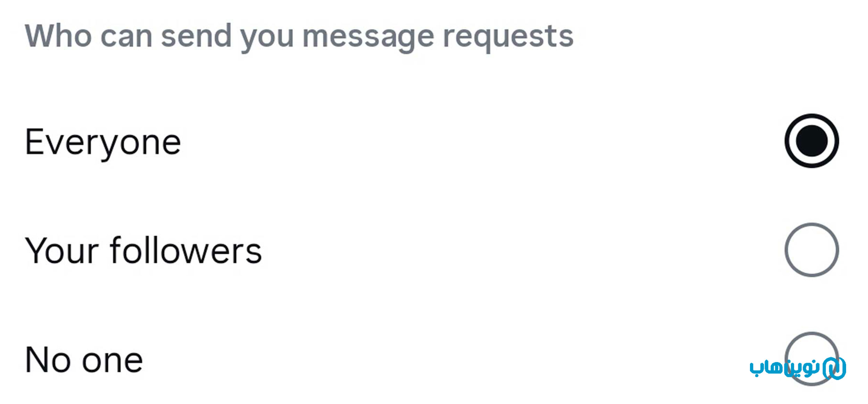
Task: Click the blue Novin Hub logo icon
Action: pyautogui.click(x=834, y=368)
